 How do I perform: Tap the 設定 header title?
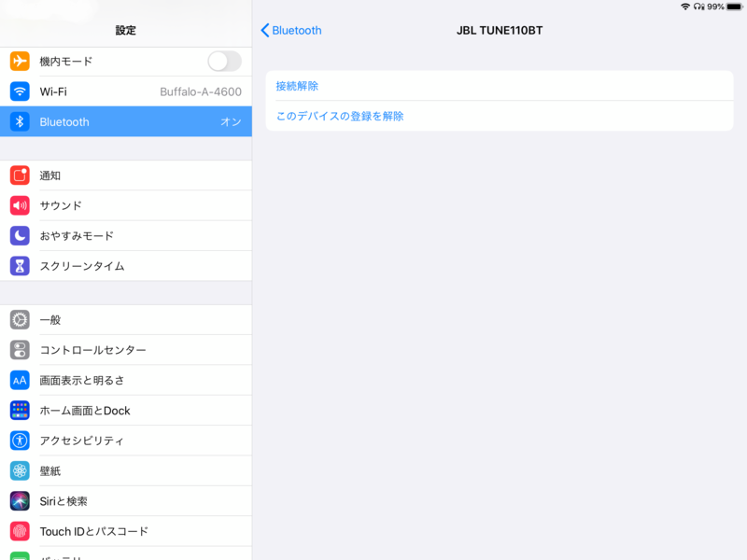click(x=126, y=31)
